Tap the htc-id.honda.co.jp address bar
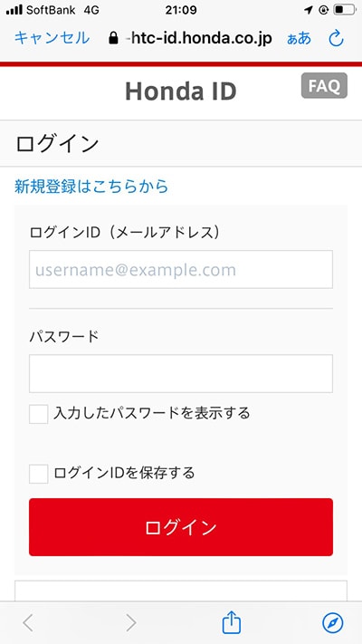Image resolution: width=362 pixels, height=644 pixels. pyautogui.click(x=199, y=39)
